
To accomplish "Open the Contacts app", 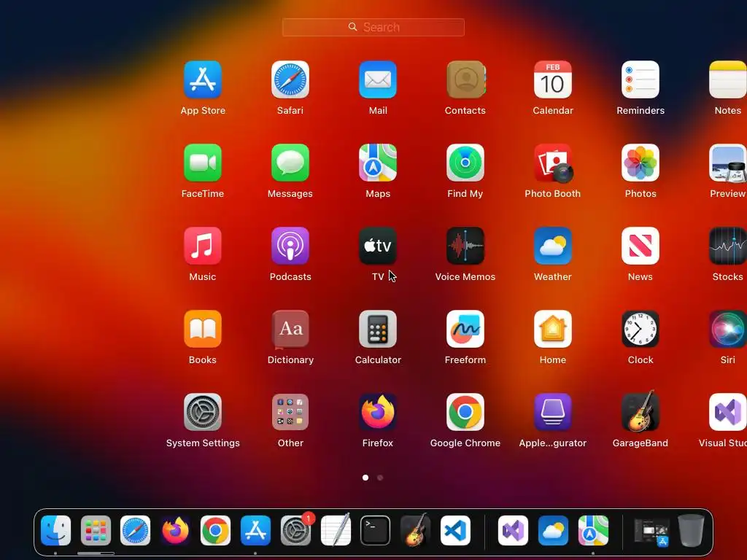I will [465, 79].
